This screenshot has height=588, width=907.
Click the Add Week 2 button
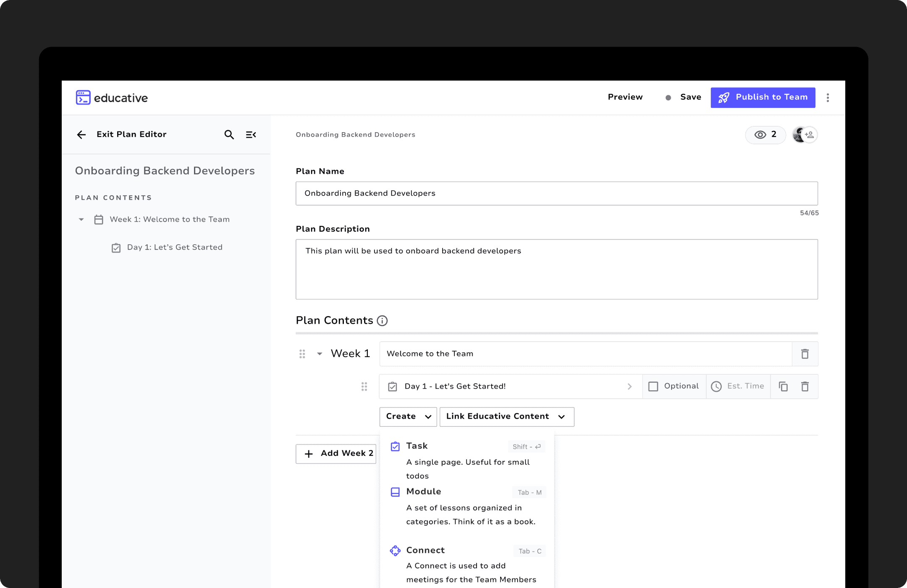tap(336, 454)
